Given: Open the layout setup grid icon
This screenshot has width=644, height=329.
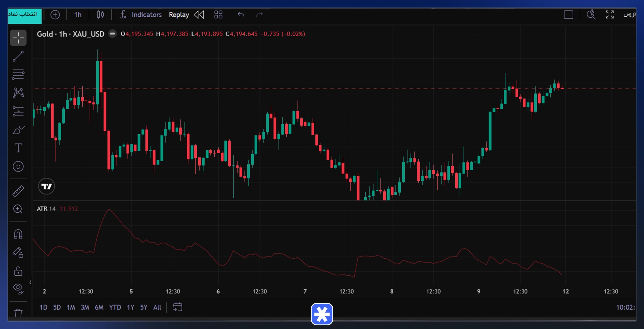Looking at the screenshot, I should 218,15.
